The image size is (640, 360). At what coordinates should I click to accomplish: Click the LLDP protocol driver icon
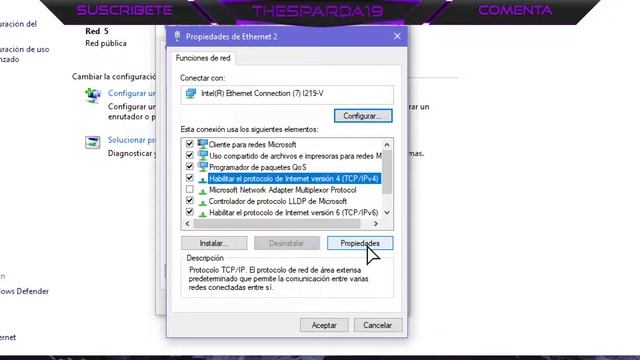click(x=202, y=202)
